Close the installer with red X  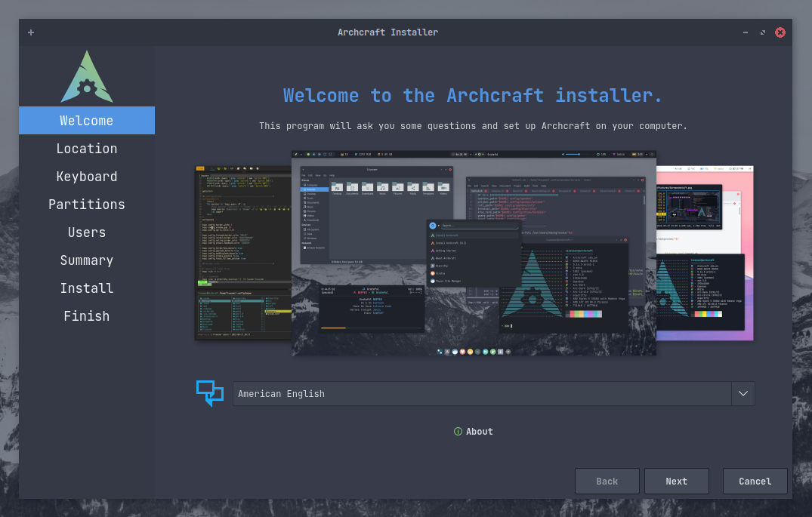point(780,32)
